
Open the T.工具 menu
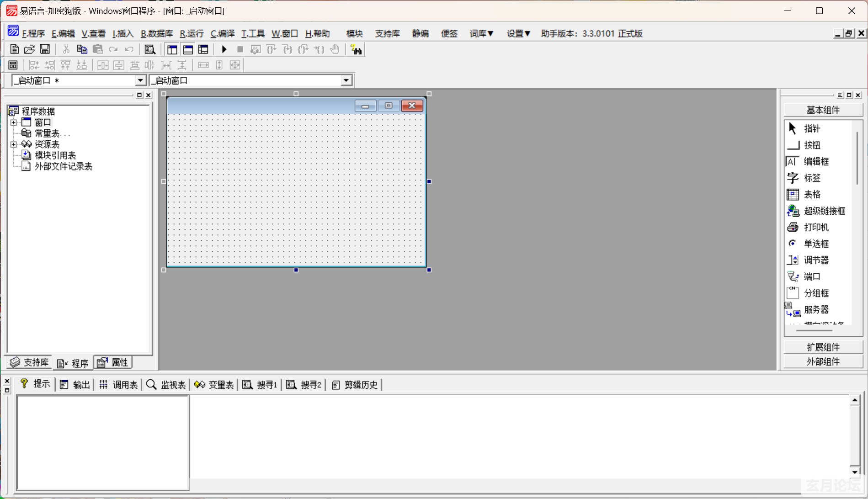(x=253, y=33)
